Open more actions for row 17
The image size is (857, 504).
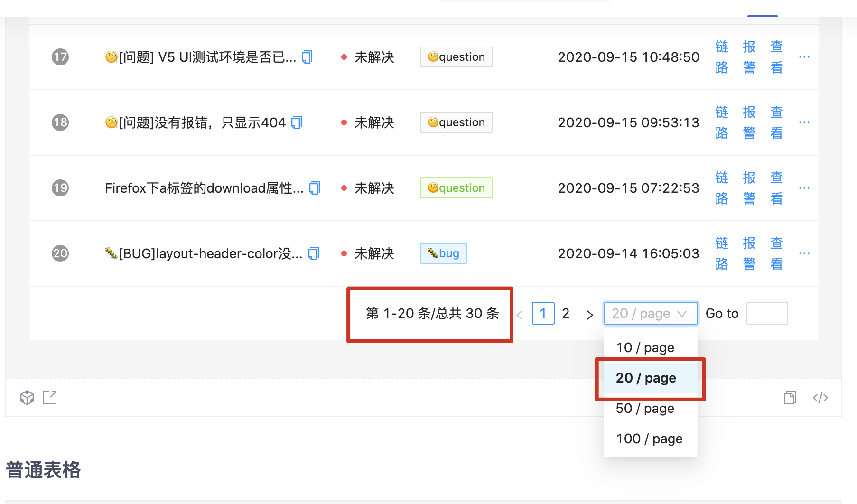tap(804, 57)
